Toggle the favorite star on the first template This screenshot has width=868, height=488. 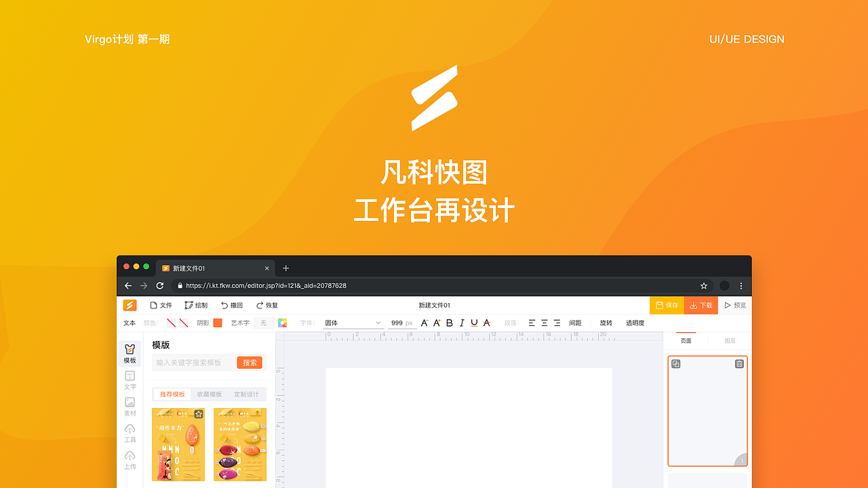tap(197, 413)
